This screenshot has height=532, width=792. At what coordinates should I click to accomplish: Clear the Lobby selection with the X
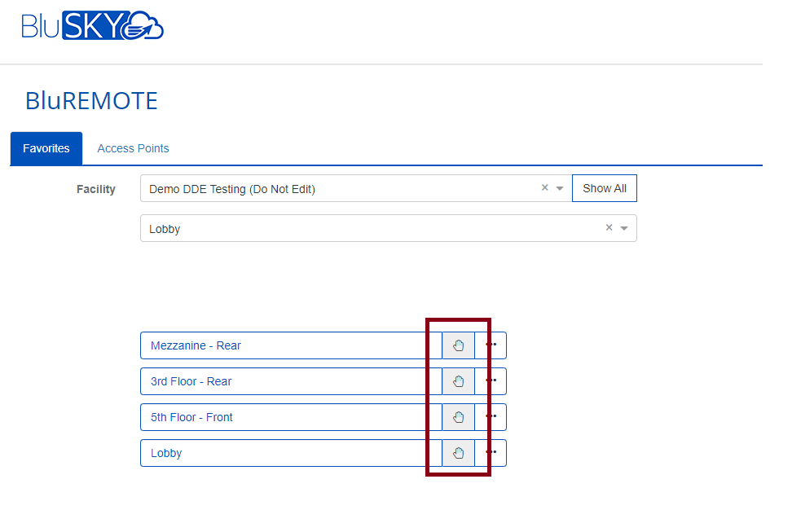(x=609, y=228)
